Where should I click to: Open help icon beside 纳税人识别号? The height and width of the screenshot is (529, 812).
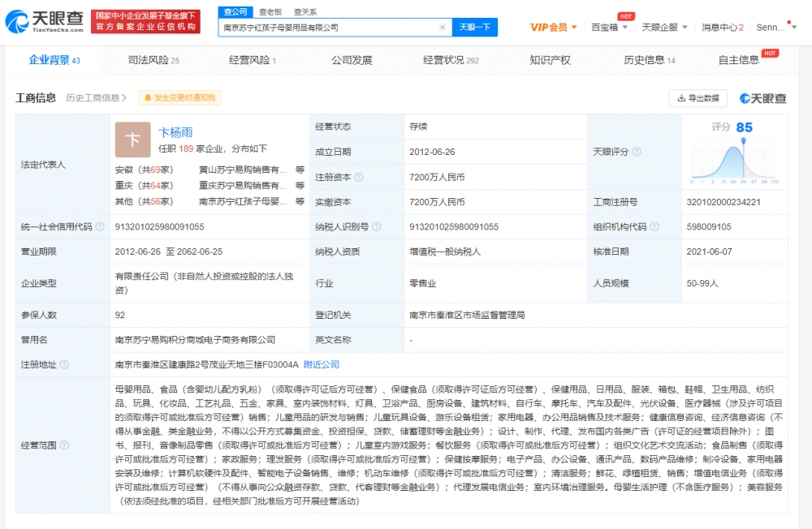[377, 226]
